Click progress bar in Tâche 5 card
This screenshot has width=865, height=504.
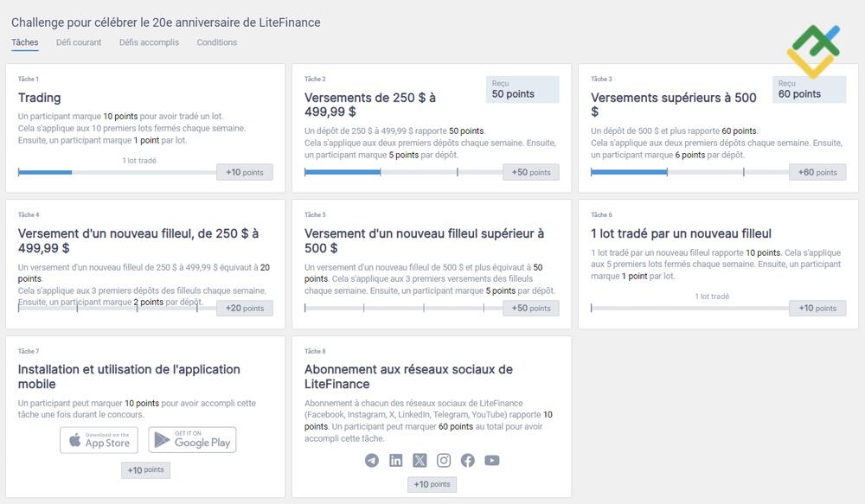pyautogui.click(x=403, y=309)
